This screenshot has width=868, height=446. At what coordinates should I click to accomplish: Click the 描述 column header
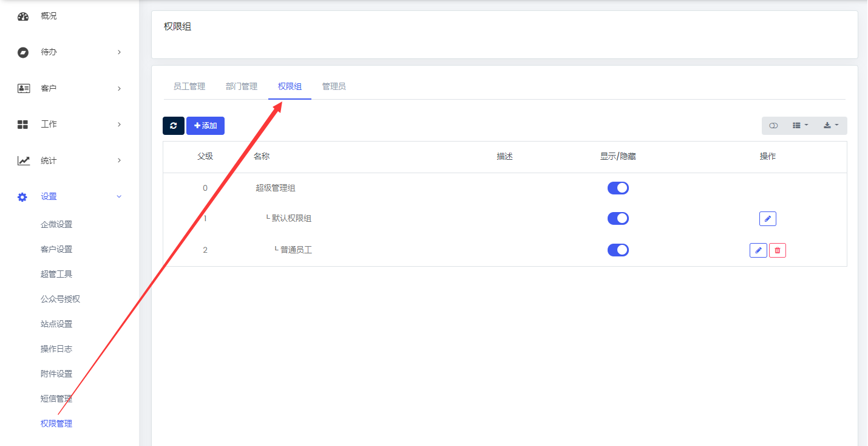505,157
